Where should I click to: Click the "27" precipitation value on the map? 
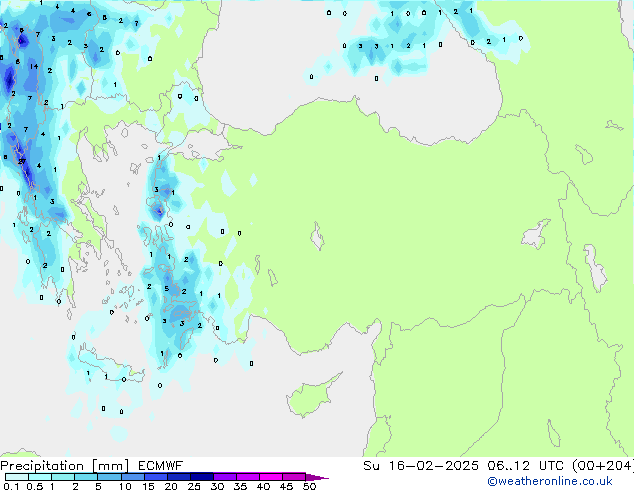tap(22, 161)
